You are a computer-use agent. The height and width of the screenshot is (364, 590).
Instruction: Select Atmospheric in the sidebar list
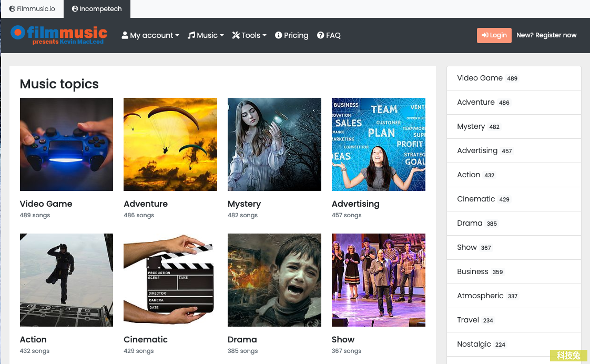click(480, 296)
